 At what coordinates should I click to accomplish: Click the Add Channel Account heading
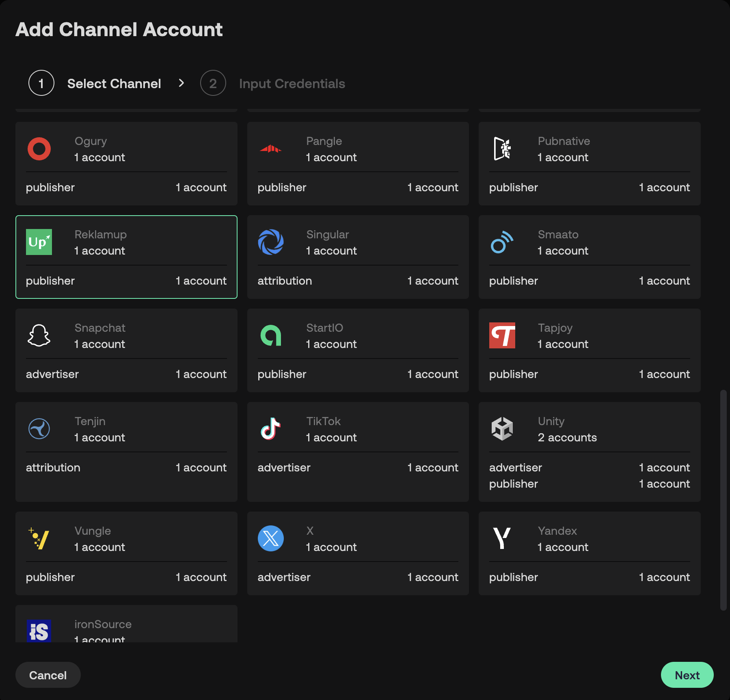point(119,30)
